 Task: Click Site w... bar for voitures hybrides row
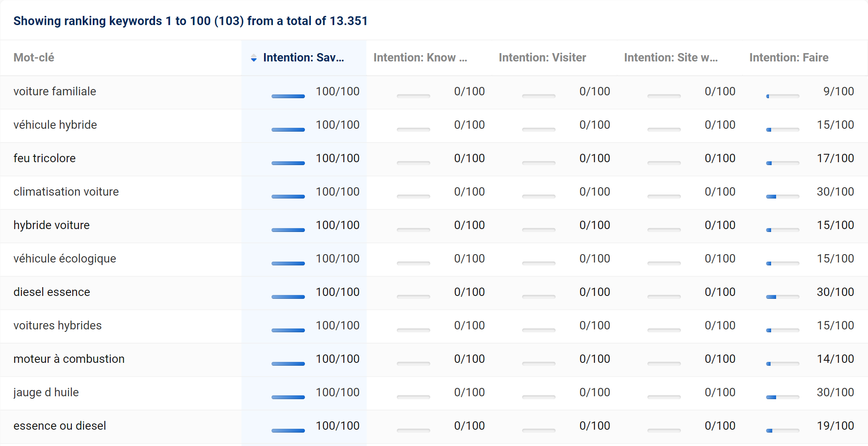pos(664,330)
